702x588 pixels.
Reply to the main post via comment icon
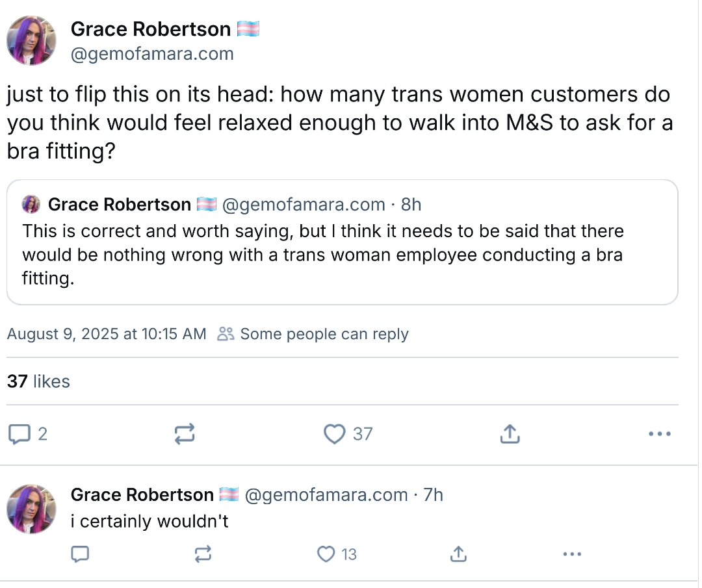pos(19,434)
